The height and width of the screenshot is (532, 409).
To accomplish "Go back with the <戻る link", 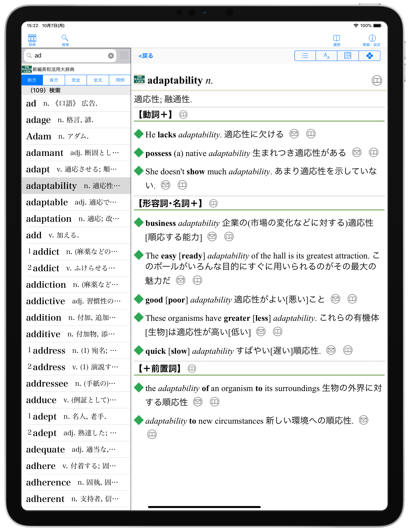I will click(145, 56).
